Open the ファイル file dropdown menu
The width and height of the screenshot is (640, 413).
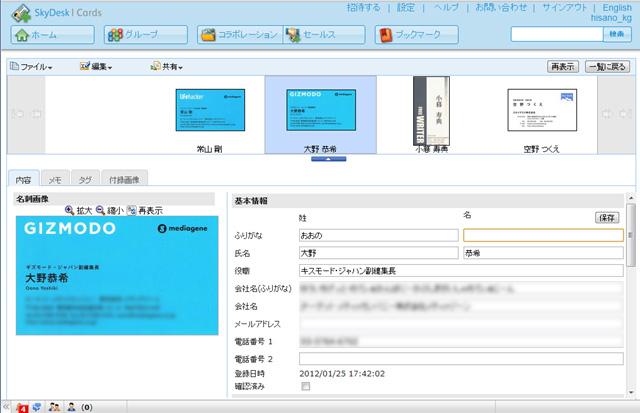click(x=31, y=67)
